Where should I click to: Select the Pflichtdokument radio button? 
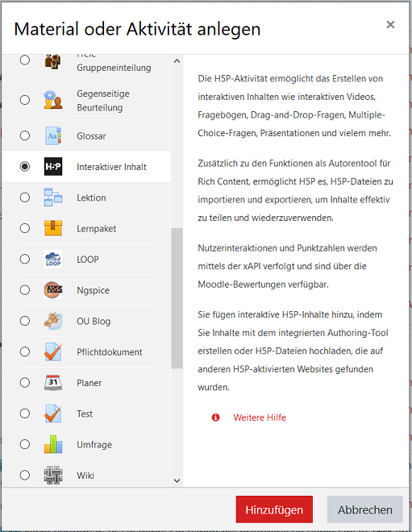25,351
